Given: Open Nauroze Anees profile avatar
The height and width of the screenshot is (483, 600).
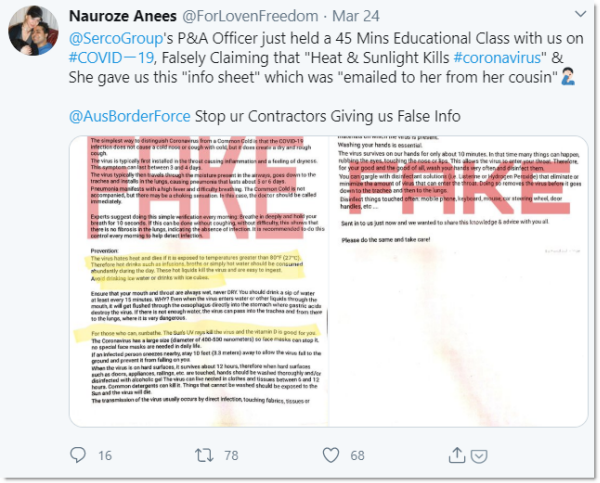Looking at the screenshot, I should [x=33, y=31].
